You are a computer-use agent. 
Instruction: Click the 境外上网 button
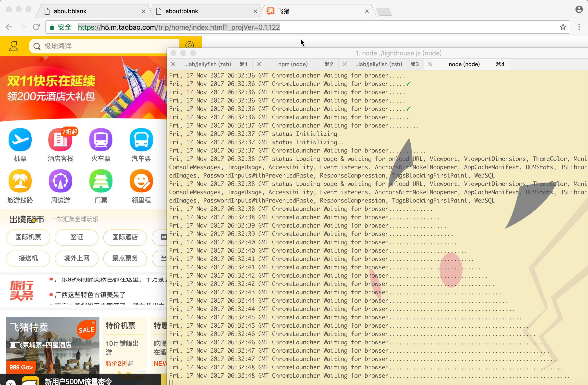[77, 258]
